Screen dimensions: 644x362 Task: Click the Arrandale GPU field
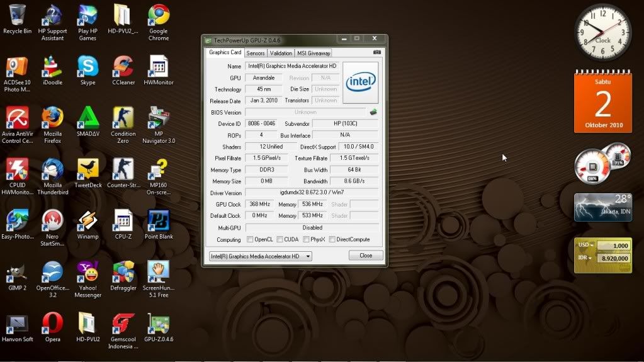(x=264, y=77)
